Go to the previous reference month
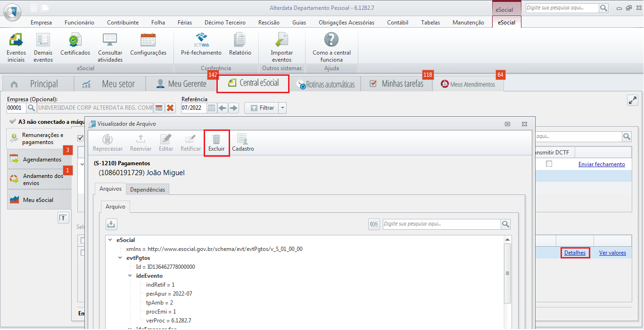 coord(223,108)
